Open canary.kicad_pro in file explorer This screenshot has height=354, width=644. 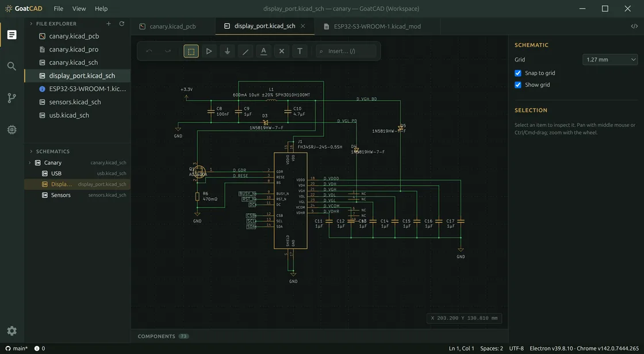[78, 49]
